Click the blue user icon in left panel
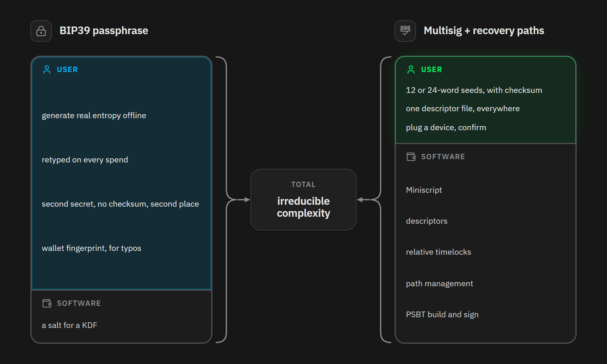This screenshot has width=607, height=364. [47, 70]
